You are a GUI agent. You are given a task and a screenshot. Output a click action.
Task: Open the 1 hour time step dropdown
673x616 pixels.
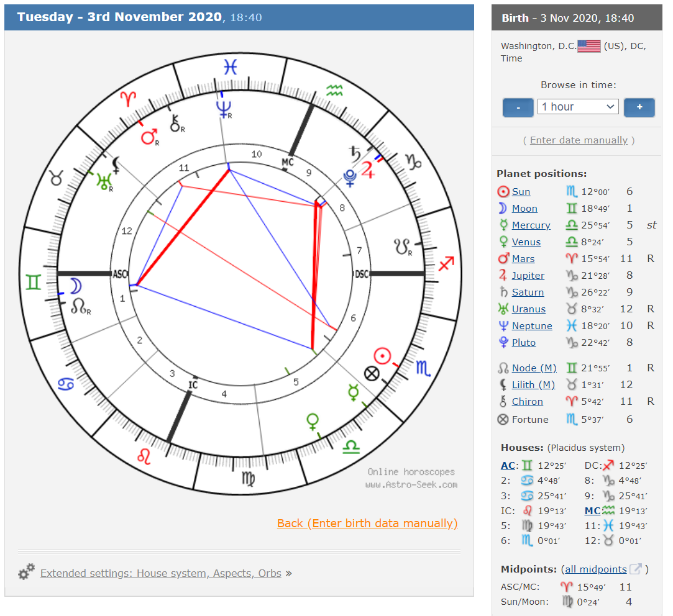coord(578,107)
